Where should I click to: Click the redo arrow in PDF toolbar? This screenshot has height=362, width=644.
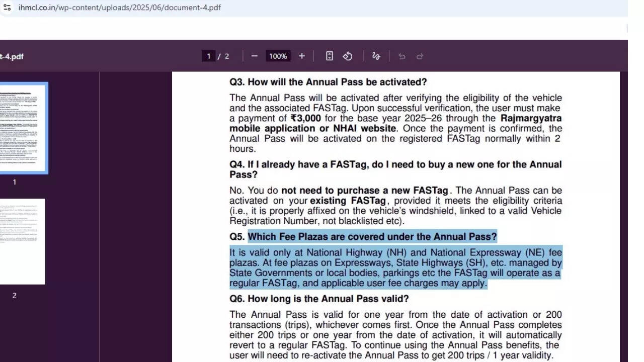[420, 56]
